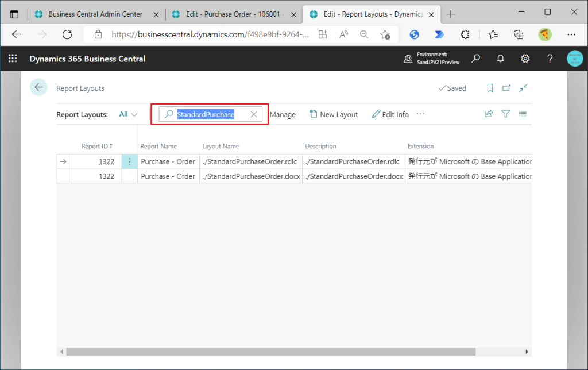Collapse the page with the shrink arrows
Viewport: 588px width, 370px height.
(x=523, y=88)
